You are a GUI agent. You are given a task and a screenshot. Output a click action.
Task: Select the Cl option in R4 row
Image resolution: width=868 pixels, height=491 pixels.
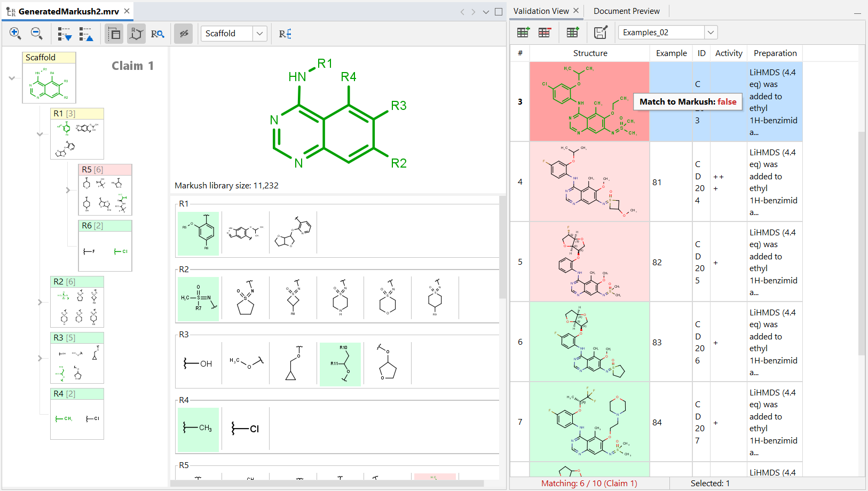pyautogui.click(x=246, y=429)
